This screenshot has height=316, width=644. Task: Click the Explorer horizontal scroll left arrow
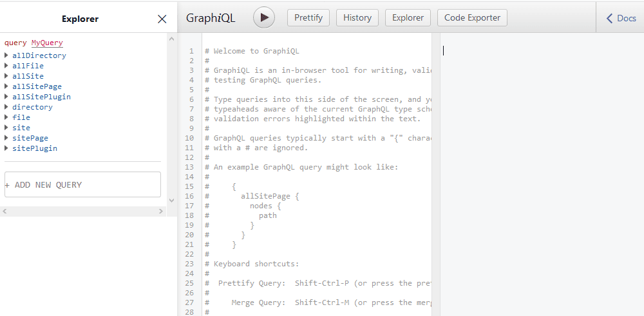5,211
